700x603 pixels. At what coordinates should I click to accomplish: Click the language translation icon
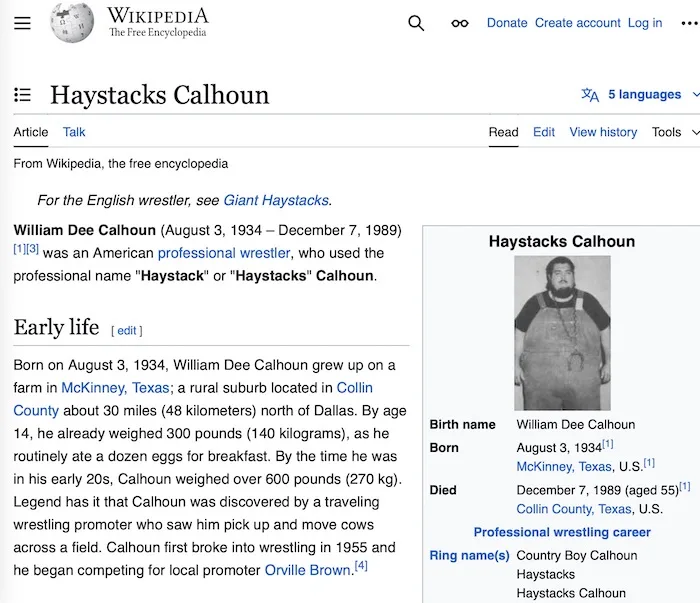click(590, 95)
